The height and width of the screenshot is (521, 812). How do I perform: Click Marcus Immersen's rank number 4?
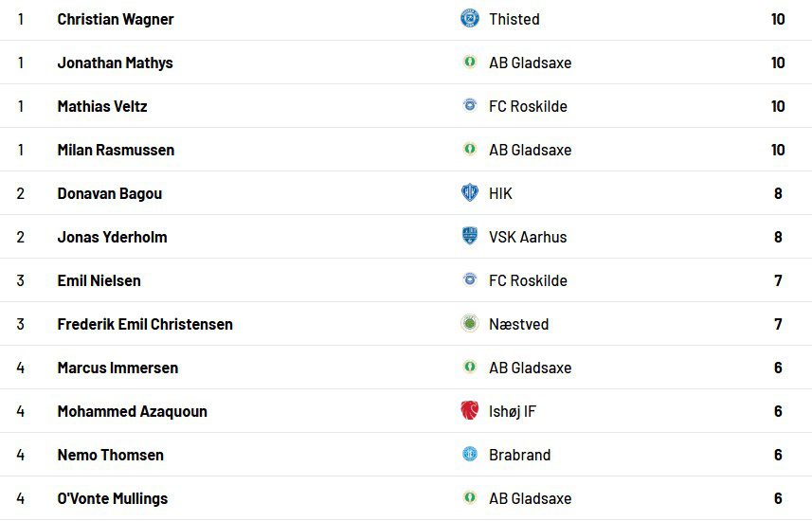click(21, 368)
